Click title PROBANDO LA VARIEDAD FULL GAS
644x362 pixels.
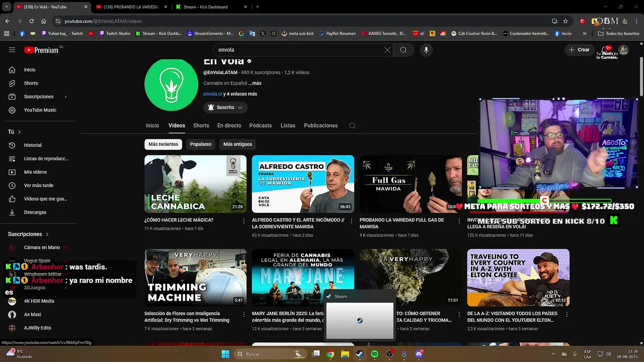(402, 223)
